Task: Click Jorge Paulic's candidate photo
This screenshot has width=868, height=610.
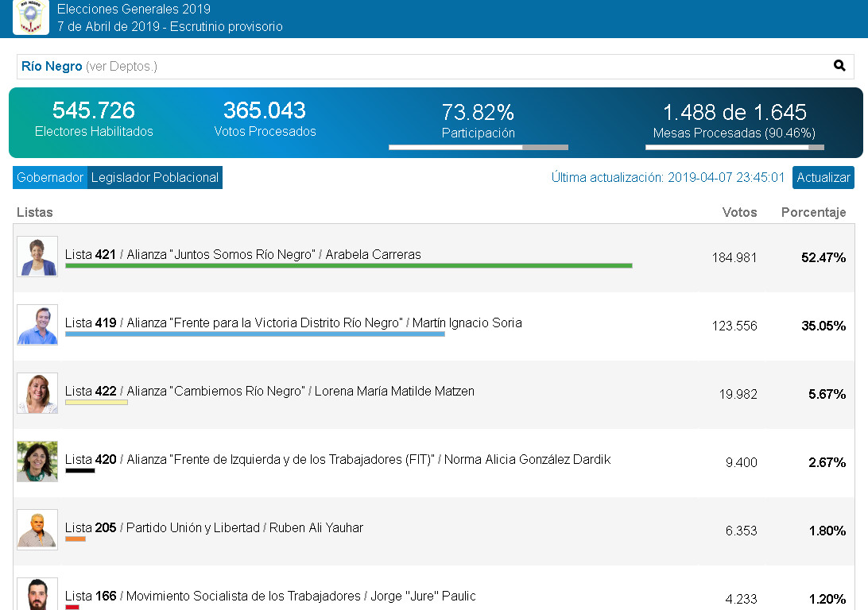Action: pyautogui.click(x=37, y=594)
